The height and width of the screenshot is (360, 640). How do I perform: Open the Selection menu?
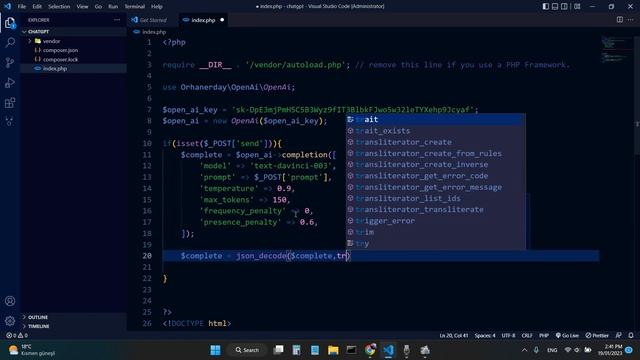(x=59, y=7)
